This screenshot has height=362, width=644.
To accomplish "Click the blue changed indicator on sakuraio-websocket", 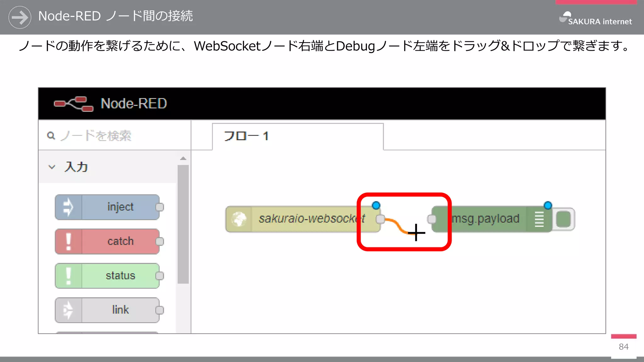I will 376,206.
